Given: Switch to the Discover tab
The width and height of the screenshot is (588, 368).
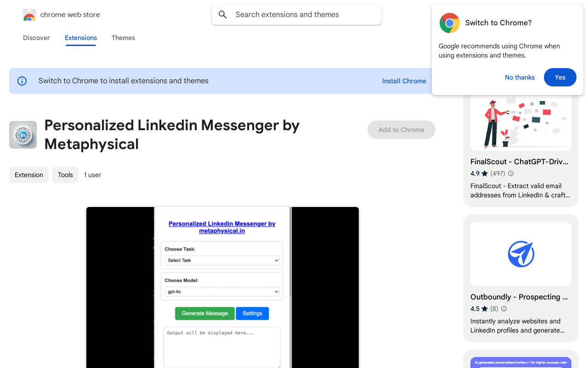Looking at the screenshot, I should pyautogui.click(x=36, y=38).
